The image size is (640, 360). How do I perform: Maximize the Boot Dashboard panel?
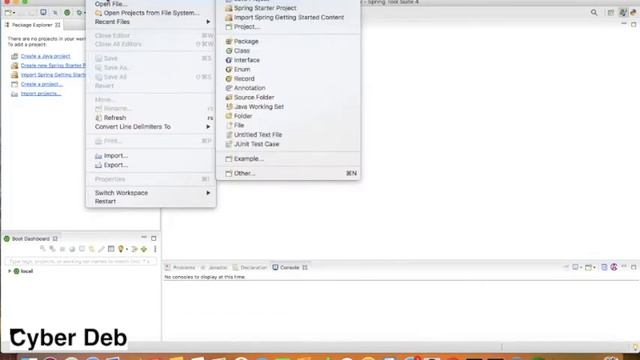(153, 238)
